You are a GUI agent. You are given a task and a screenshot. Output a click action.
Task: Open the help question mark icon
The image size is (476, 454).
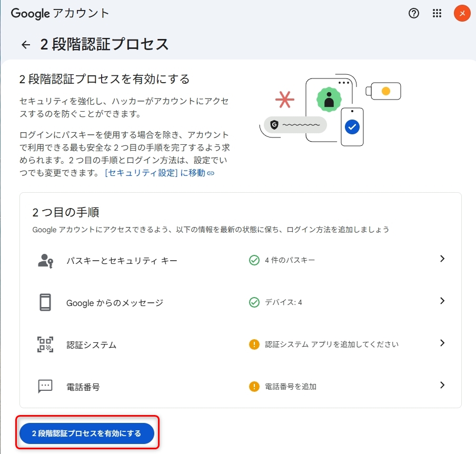click(x=414, y=13)
